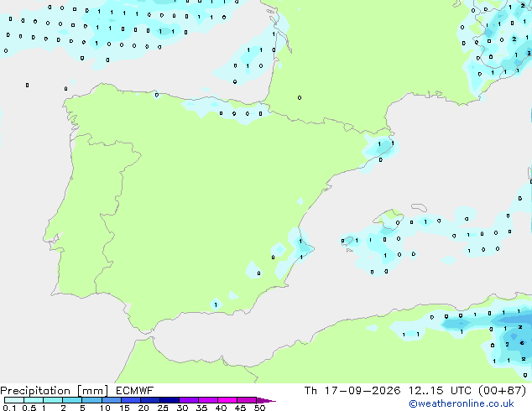
Task: Click the ECMWF model label
Action: point(135,391)
